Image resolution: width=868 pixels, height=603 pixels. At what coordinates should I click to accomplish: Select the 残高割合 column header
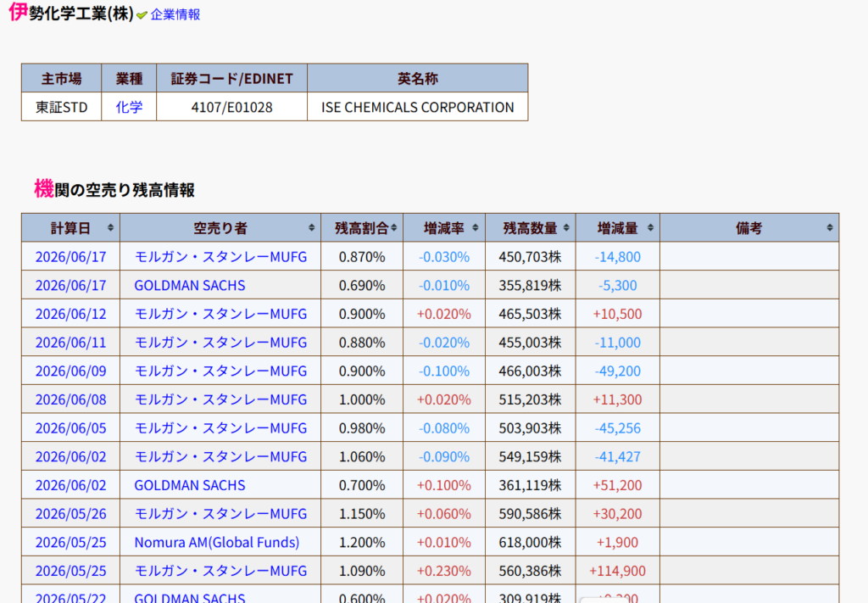[362, 227]
